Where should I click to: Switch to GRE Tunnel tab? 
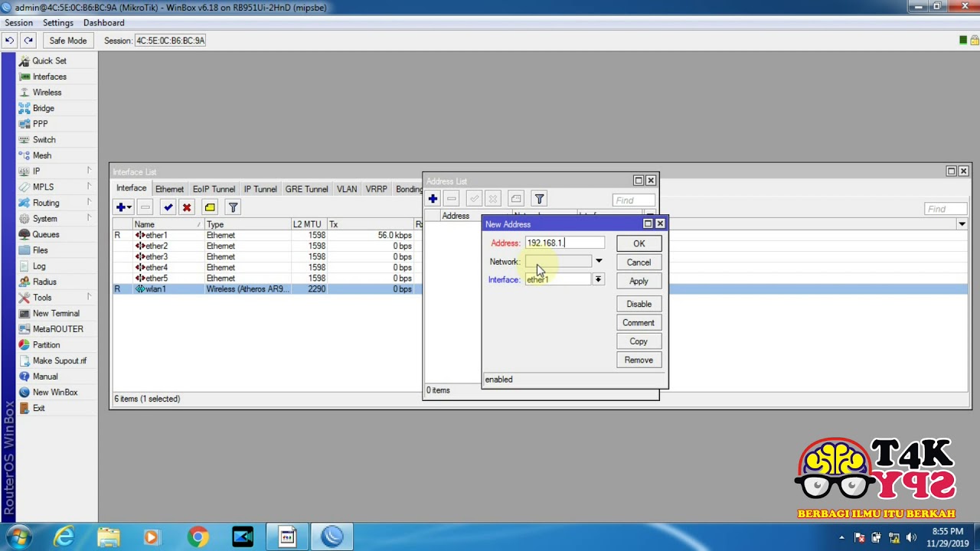[x=306, y=189]
